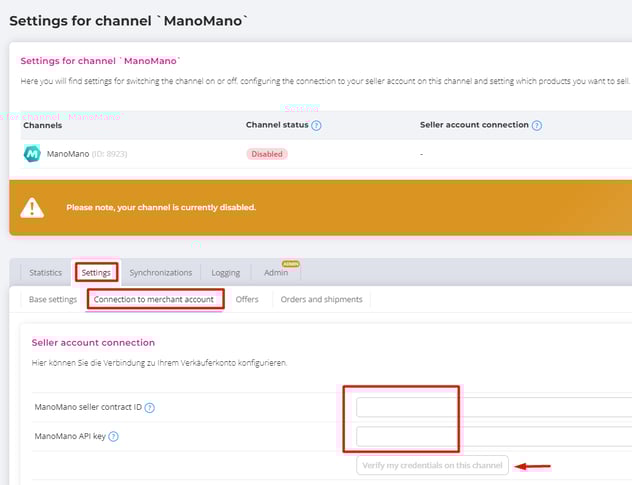Open help for ManoMano API key
This screenshot has height=485, width=632.
click(x=114, y=436)
